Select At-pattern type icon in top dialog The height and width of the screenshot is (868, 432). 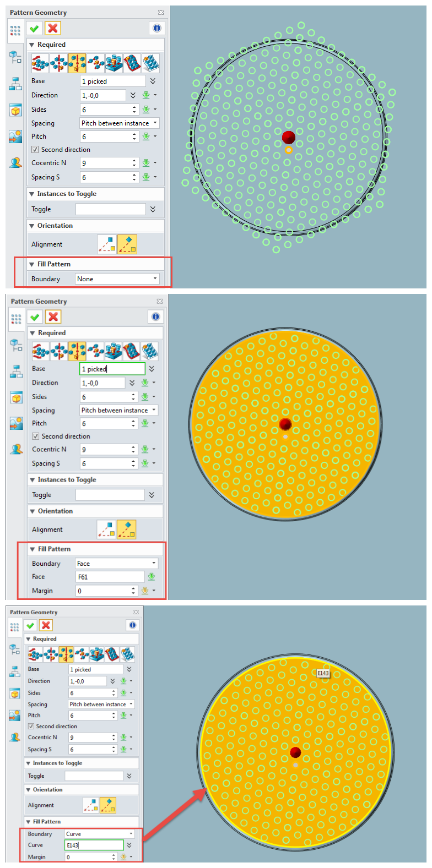point(114,63)
